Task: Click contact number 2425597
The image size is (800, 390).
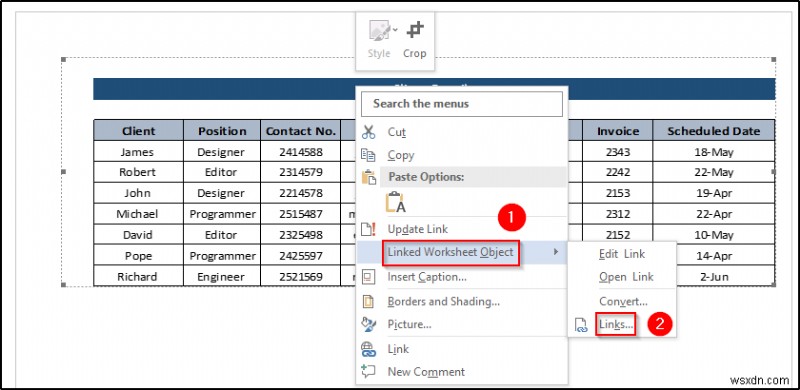Action: point(301,255)
